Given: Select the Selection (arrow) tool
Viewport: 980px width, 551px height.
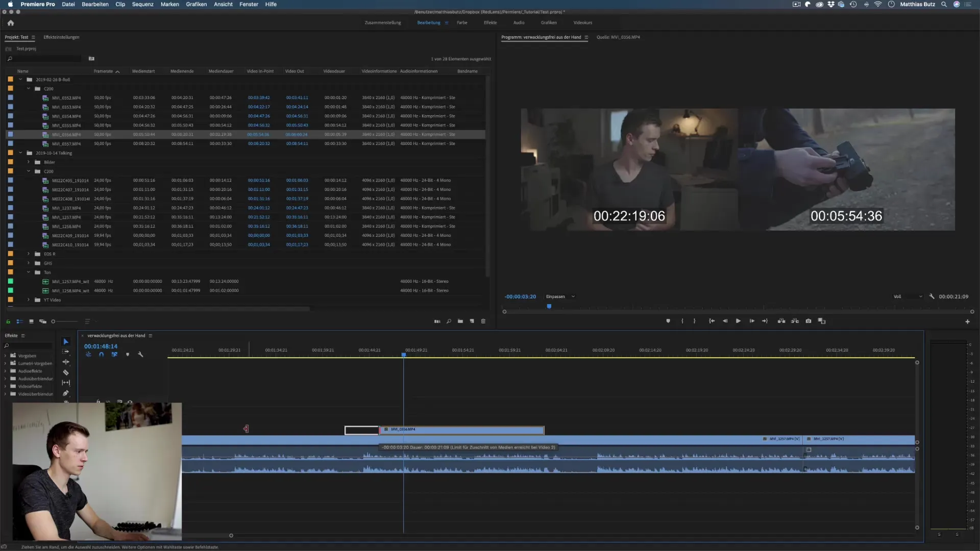Looking at the screenshot, I should pyautogui.click(x=66, y=341).
